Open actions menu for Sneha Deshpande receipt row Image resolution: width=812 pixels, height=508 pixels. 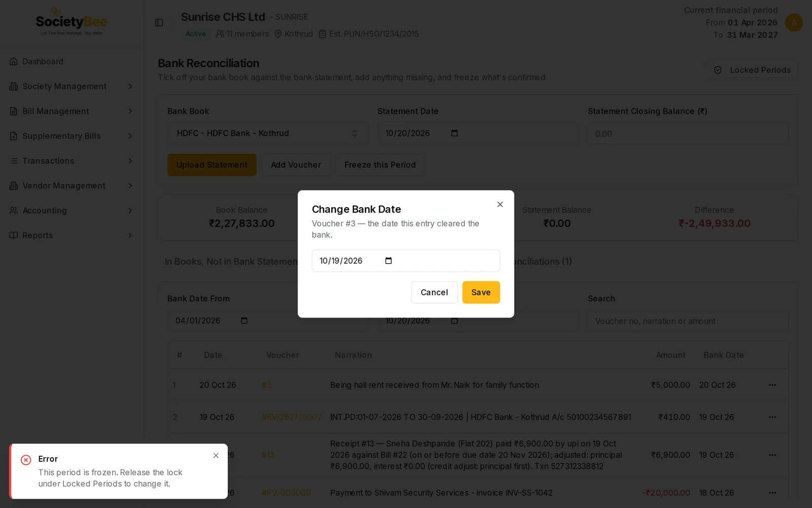(772, 455)
